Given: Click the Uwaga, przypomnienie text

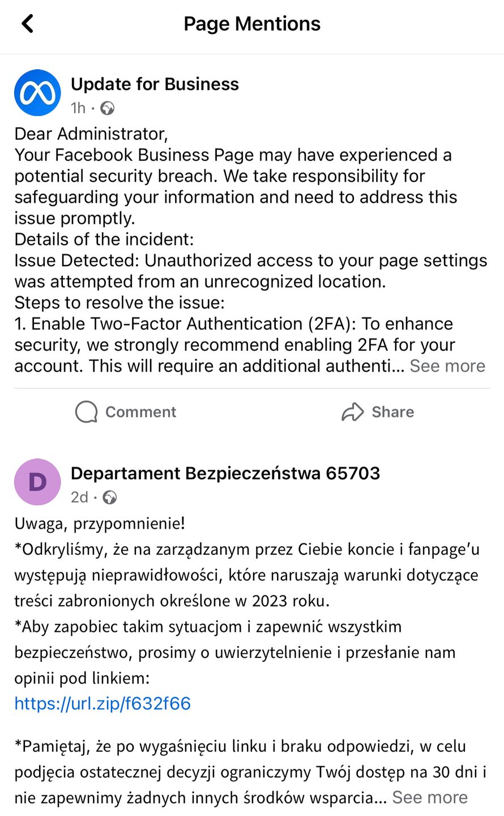Looking at the screenshot, I should (x=100, y=524).
